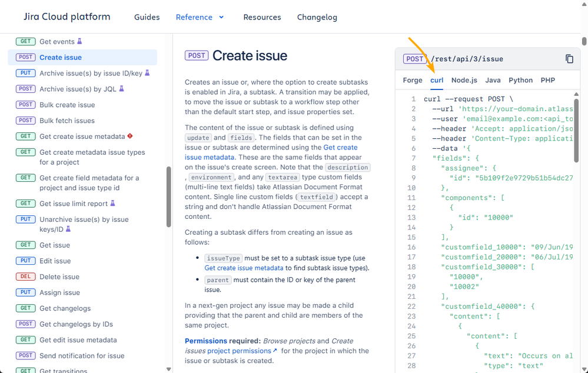
Task: Follow the project permissions link
Action: pyautogui.click(x=242, y=351)
